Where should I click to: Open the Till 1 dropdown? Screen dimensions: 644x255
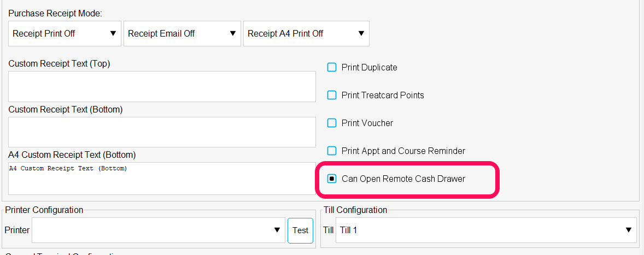pyautogui.click(x=487, y=230)
